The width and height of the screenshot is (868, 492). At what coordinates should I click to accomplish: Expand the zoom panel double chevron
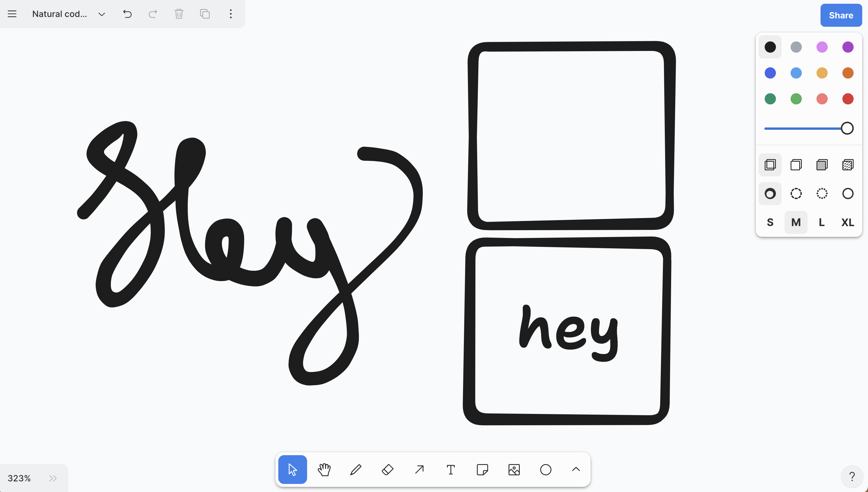pos(53,478)
